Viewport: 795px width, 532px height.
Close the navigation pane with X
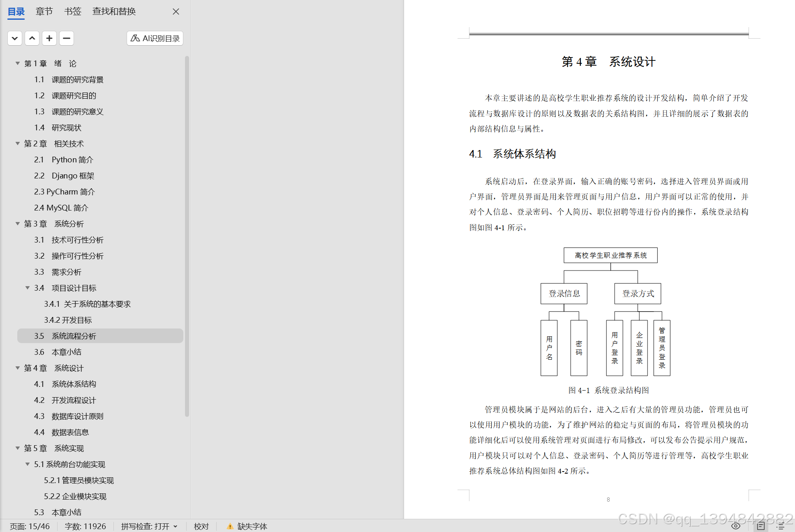tap(176, 12)
